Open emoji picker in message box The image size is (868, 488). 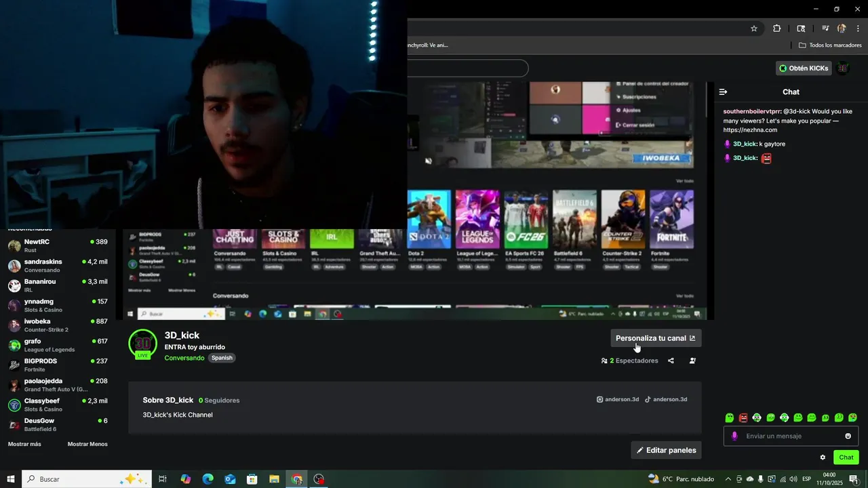[848, 436]
